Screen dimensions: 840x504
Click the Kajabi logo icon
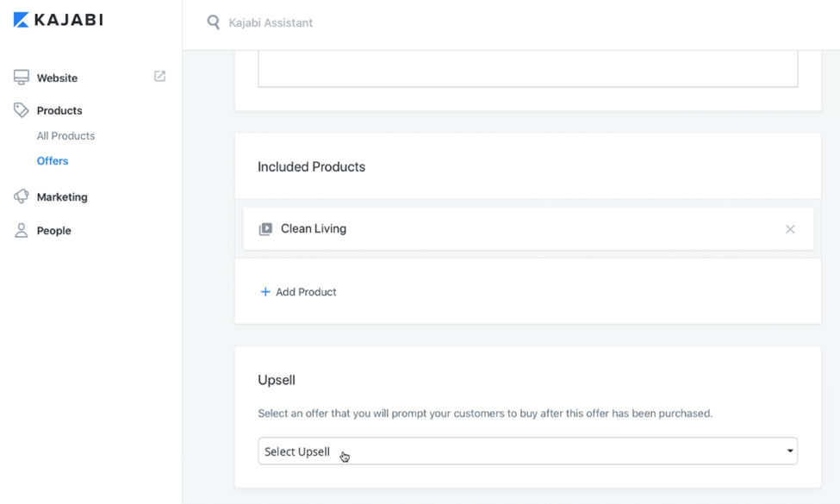[22, 20]
